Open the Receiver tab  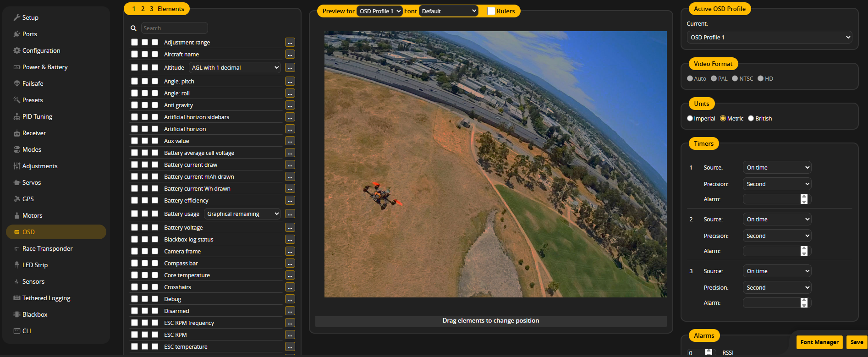click(x=34, y=133)
